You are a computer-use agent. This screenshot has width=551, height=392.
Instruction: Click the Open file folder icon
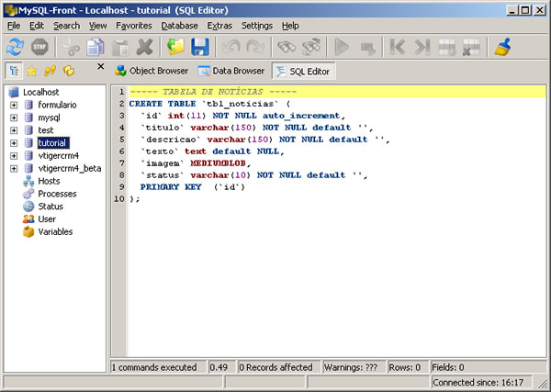pos(175,47)
